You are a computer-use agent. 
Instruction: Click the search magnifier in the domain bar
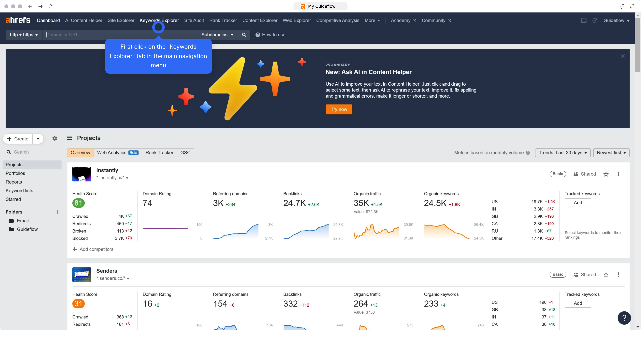click(x=244, y=35)
